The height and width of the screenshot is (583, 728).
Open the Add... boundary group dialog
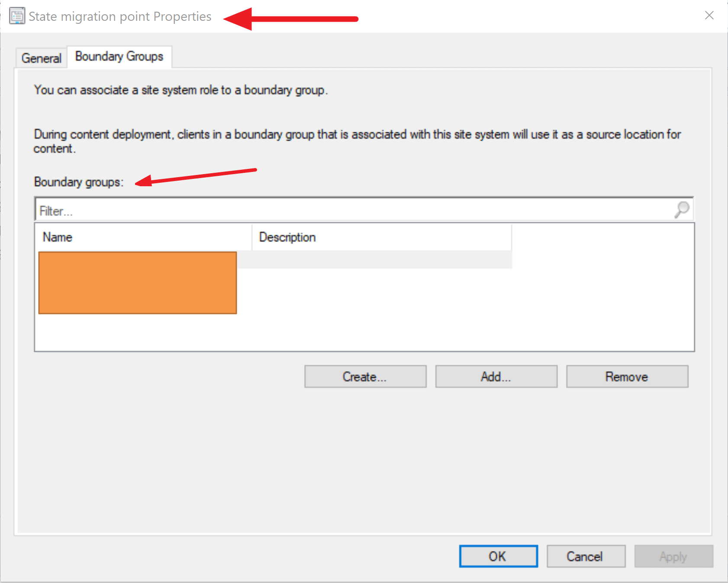(496, 376)
